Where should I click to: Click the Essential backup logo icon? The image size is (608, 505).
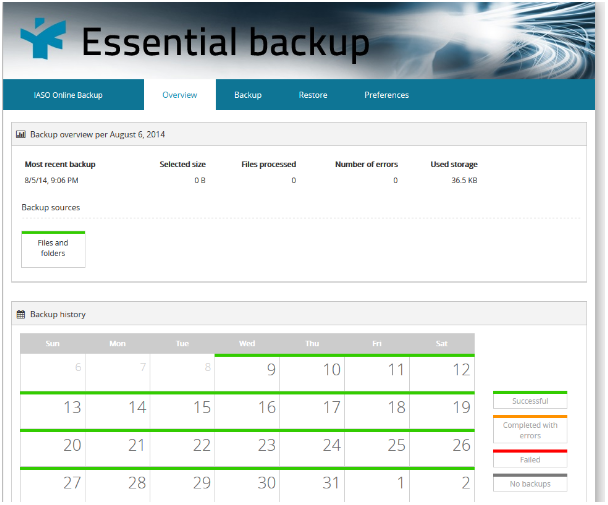coord(42,40)
